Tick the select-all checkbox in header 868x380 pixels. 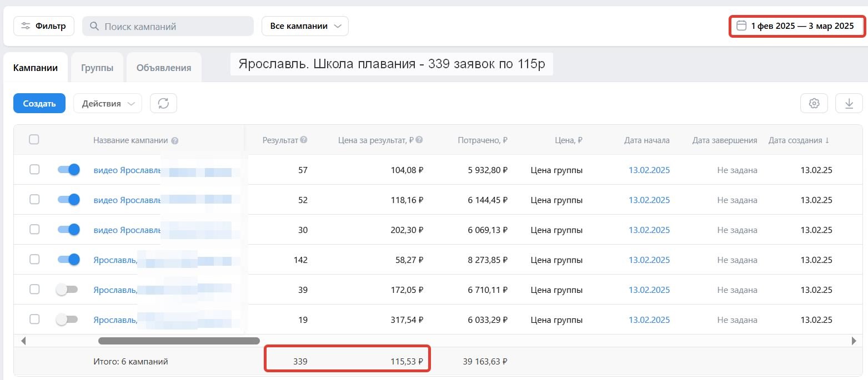coord(34,140)
